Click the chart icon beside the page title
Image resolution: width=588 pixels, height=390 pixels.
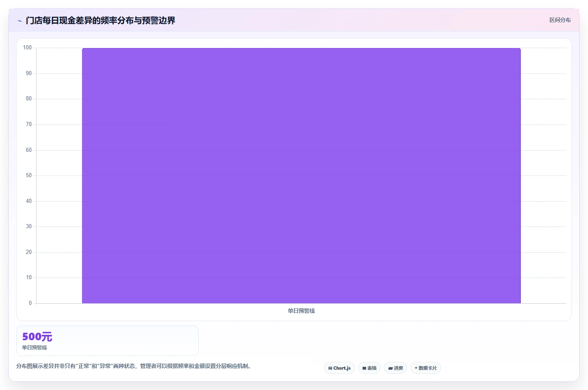(x=20, y=21)
